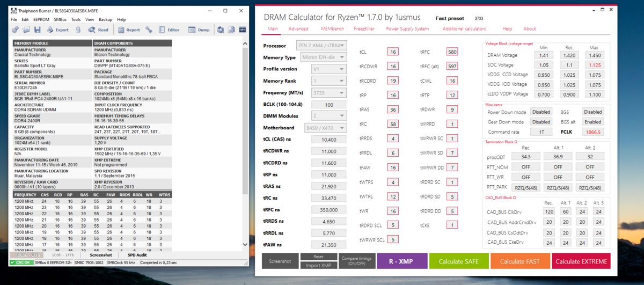644x285 pixels.
Task: Click the gears icon in Thaiphoon Burner toolbar
Action: pos(15,30)
